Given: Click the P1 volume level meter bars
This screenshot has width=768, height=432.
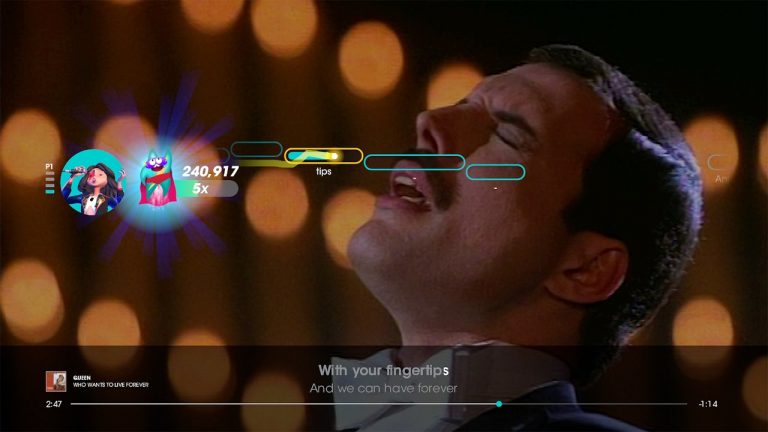Looking at the screenshot, I should coord(49,183).
